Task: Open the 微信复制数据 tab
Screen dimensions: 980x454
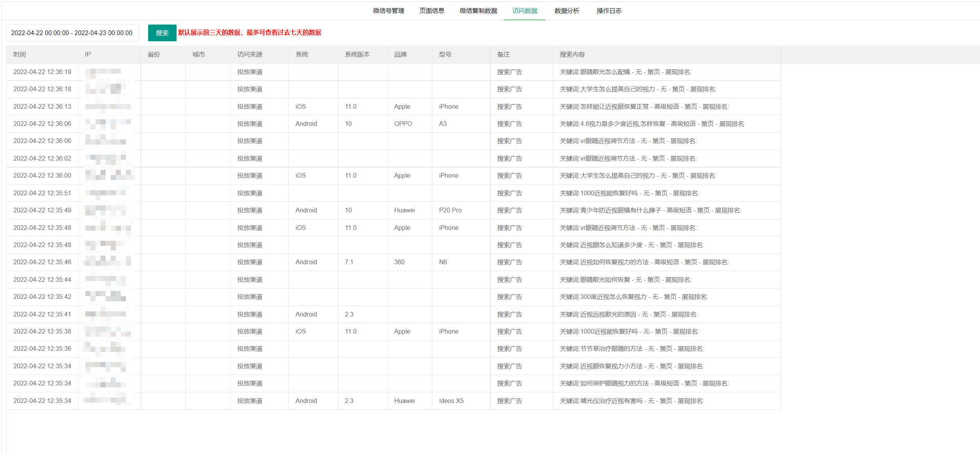Action: pyautogui.click(x=478, y=11)
